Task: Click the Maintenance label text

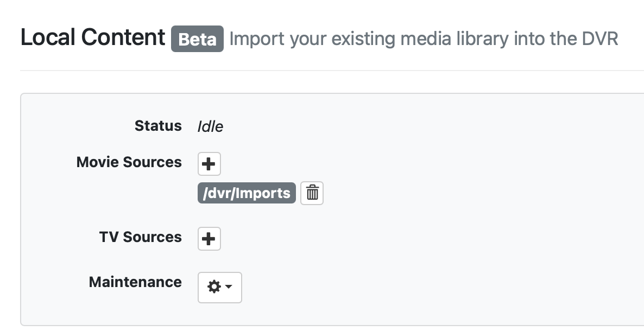Action: click(135, 282)
